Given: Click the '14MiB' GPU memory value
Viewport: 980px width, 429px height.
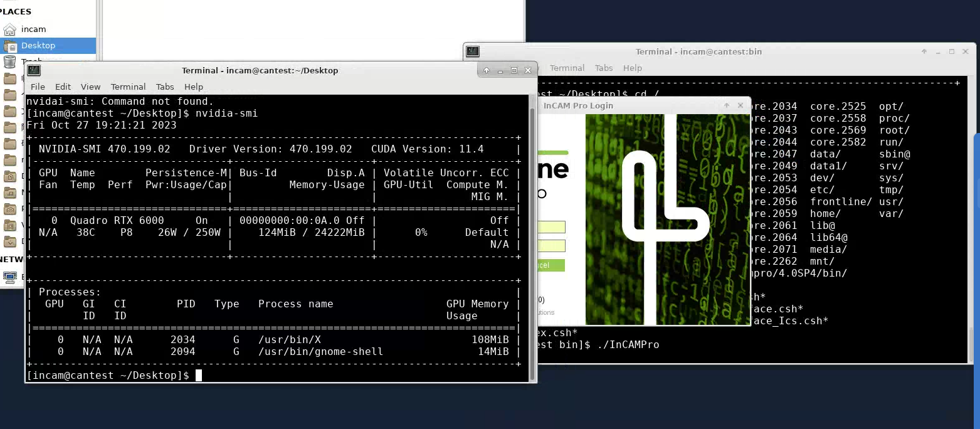Looking at the screenshot, I should pos(493,351).
